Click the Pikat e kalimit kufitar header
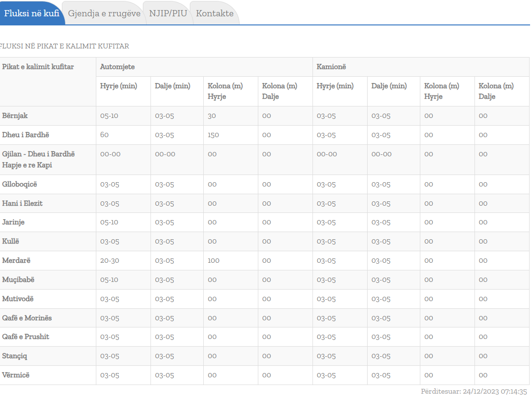The width and height of the screenshot is (532, 397). (38, 67)
